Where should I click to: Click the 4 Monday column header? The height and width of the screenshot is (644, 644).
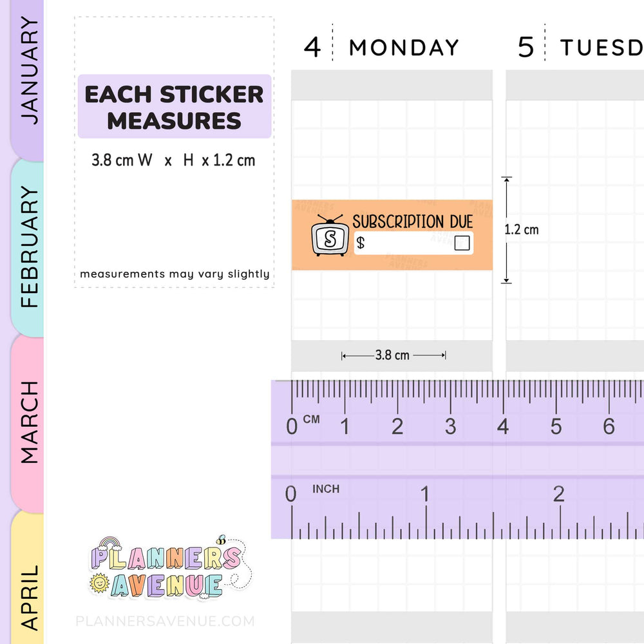381,47
